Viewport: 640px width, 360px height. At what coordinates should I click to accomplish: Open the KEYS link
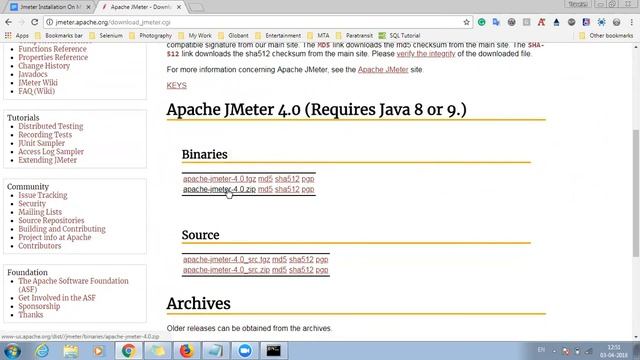176,85
